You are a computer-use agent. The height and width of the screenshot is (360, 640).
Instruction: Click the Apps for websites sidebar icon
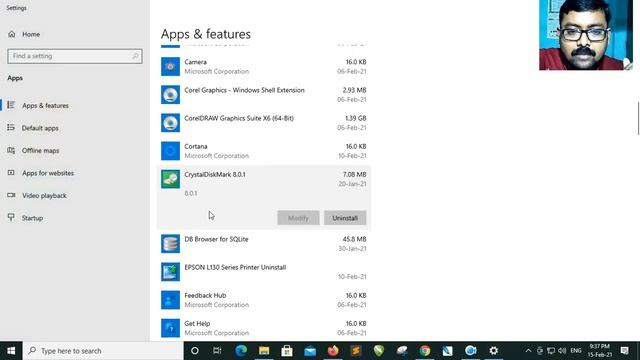(x=11, y=173)
